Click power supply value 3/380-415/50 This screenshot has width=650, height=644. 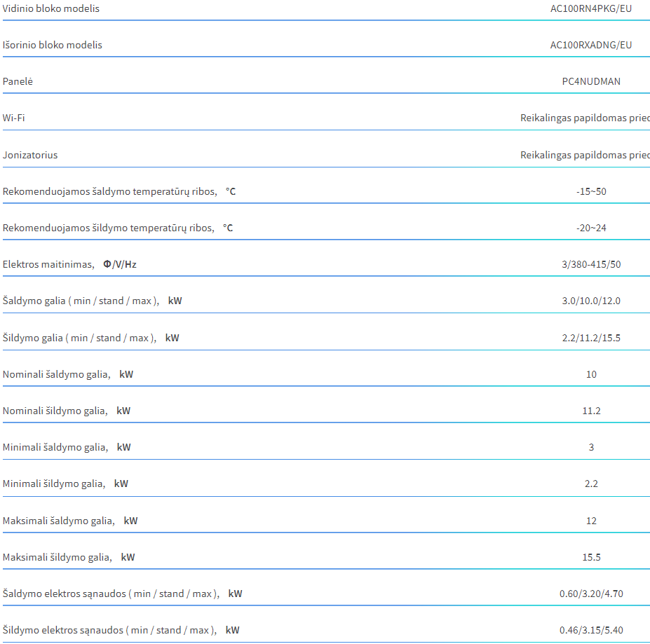(x=591, y=264)
